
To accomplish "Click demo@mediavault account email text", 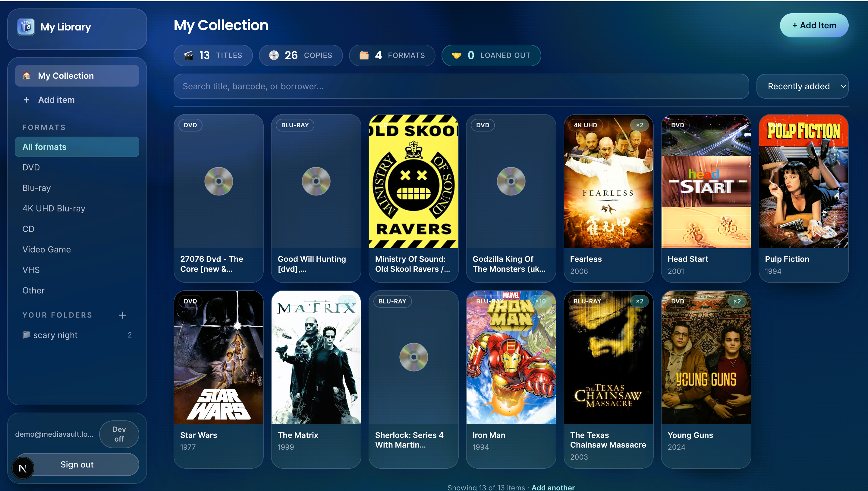I will tap(54, 434).
